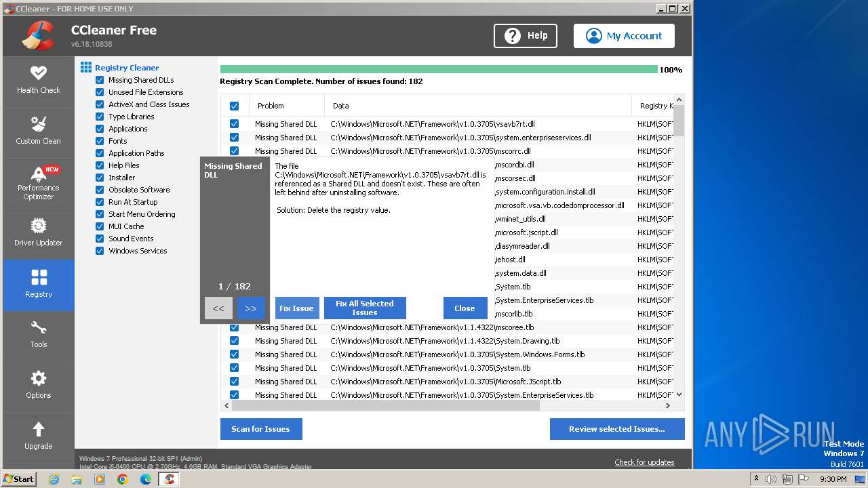Click Fix Issue button
The image size is (868, 488).
pyautogui.click(x=296, y=308)
